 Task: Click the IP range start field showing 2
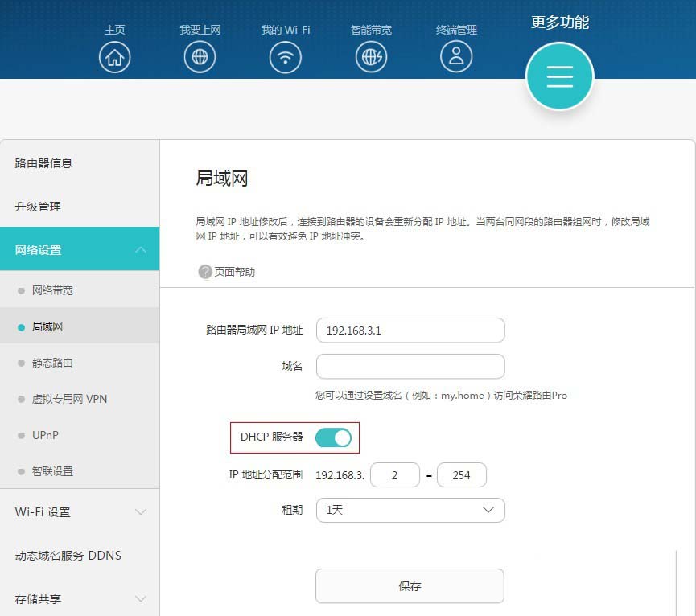394,475
